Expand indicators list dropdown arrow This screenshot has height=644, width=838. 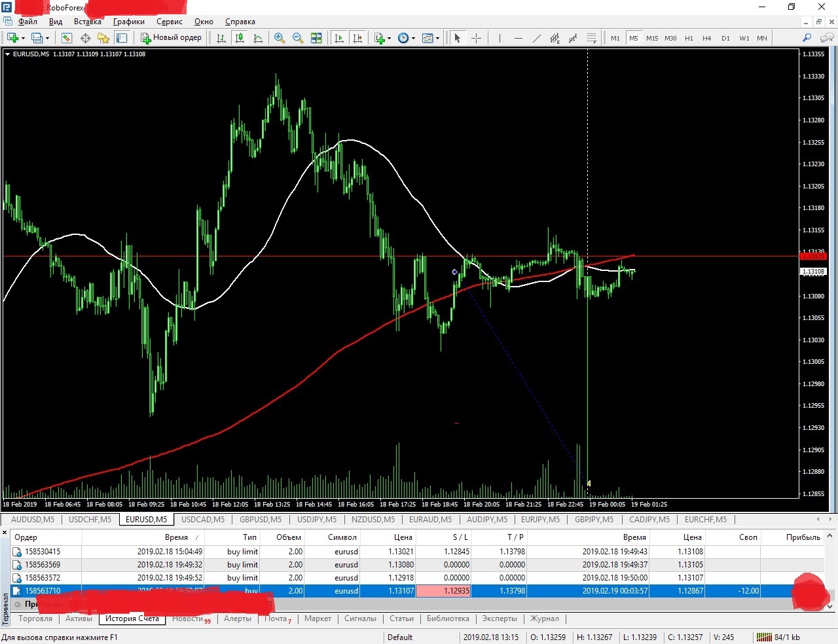click(390, 38)
